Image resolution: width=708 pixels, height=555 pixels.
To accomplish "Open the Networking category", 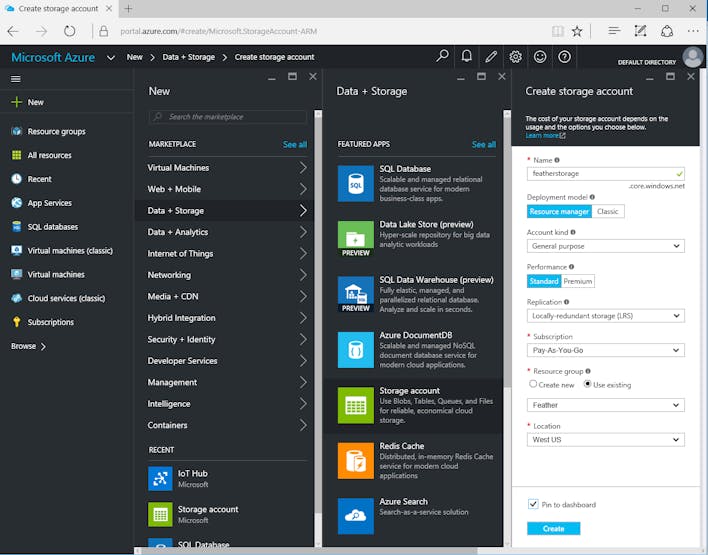I will pyautogui.click(x=227, y=275).
